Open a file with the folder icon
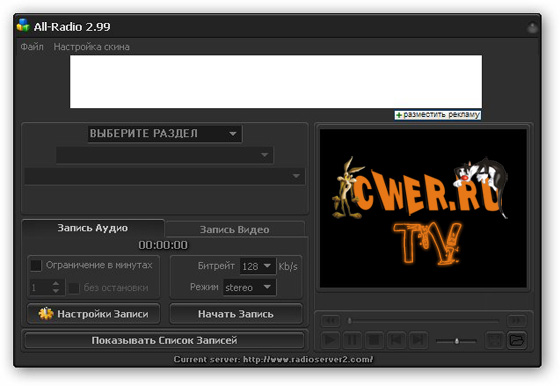The image size is (560, 386). click(517, 340)
